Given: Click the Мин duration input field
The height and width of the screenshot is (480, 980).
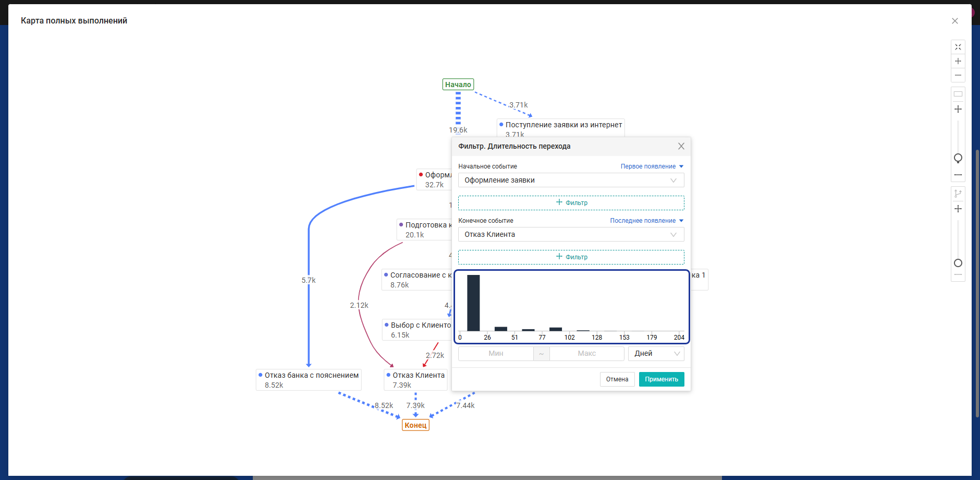Looking at the screenshot, I should tap(496, 353).
